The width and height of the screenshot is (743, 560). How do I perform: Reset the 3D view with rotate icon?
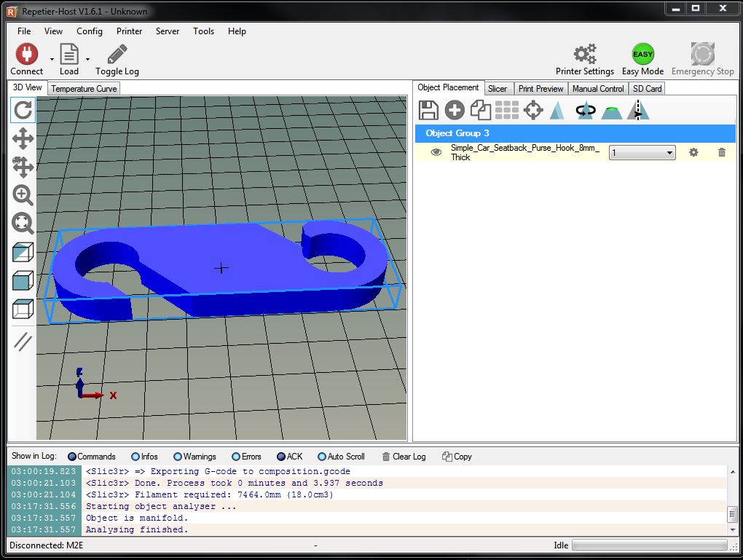[23, 110]
